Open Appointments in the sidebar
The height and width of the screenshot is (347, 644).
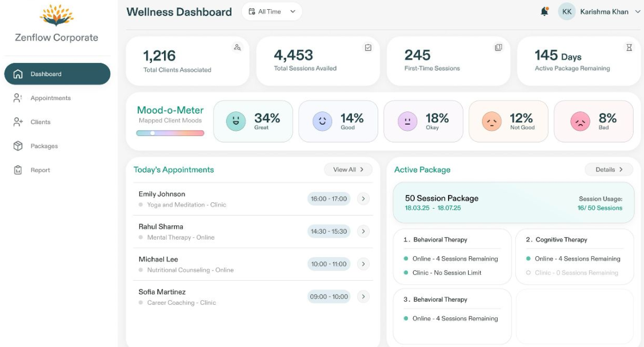(50, 98)
